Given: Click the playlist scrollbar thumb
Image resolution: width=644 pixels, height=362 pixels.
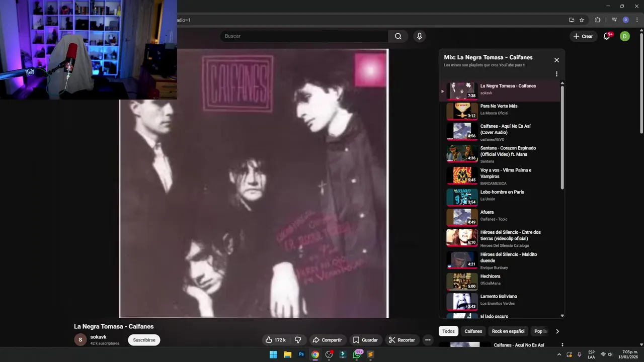Looking at the screenshot, I should point(562,137).
